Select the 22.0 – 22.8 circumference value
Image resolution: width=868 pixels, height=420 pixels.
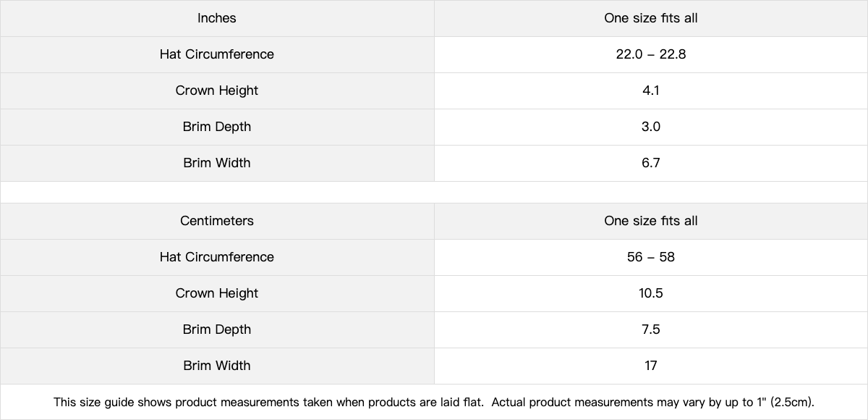coord(651,54)
